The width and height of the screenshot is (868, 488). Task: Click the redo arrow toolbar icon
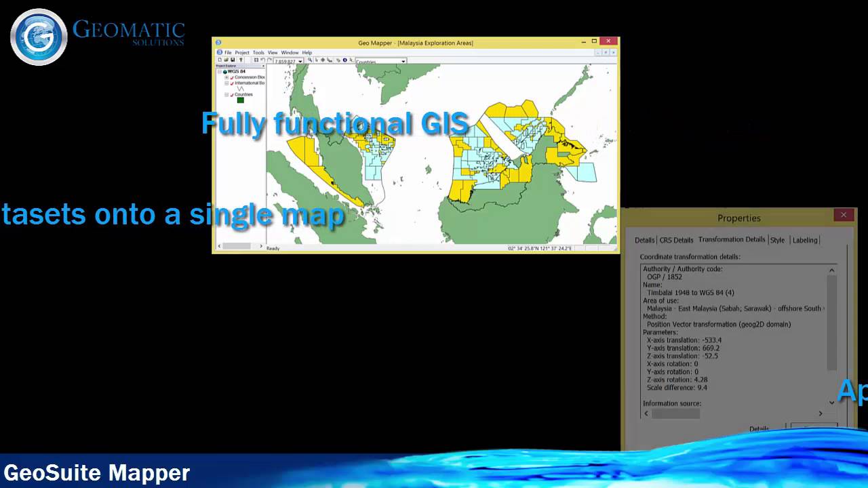point(269,60)
